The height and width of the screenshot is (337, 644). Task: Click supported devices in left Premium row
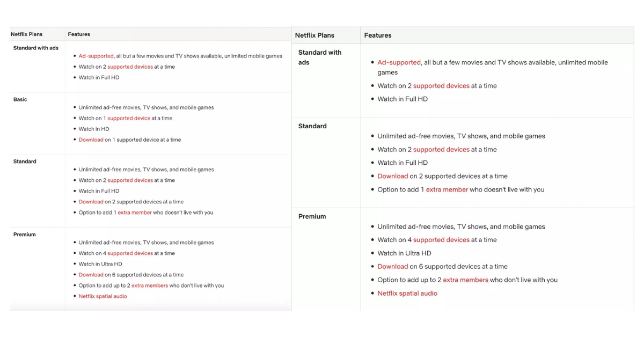[x=130, y=253]
